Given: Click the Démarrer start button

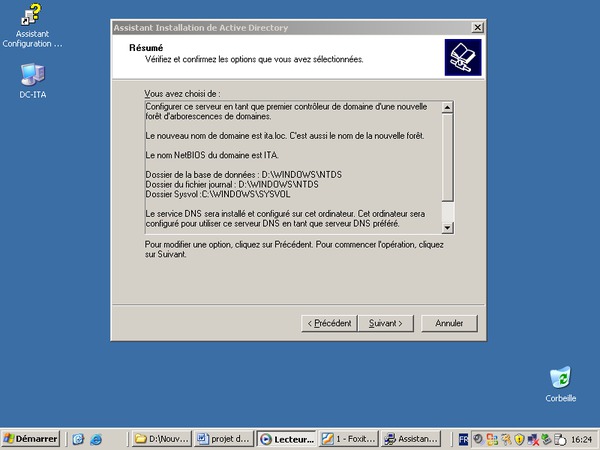Looking at the screenshot, I should click(x=31, y=439).
